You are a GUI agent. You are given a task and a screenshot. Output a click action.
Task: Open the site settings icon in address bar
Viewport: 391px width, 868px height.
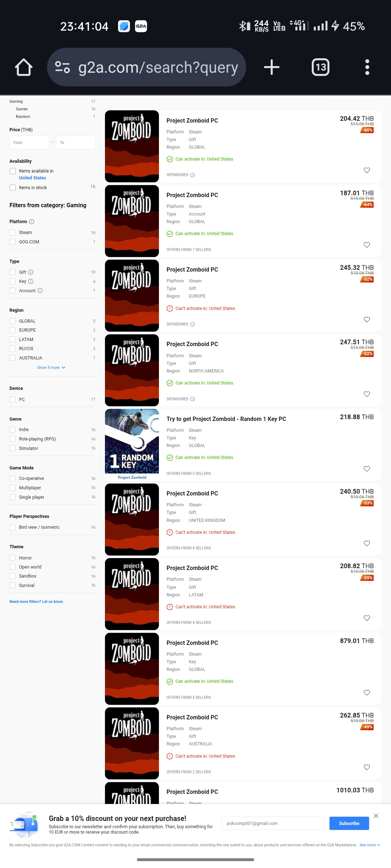(x=62, y=67)
